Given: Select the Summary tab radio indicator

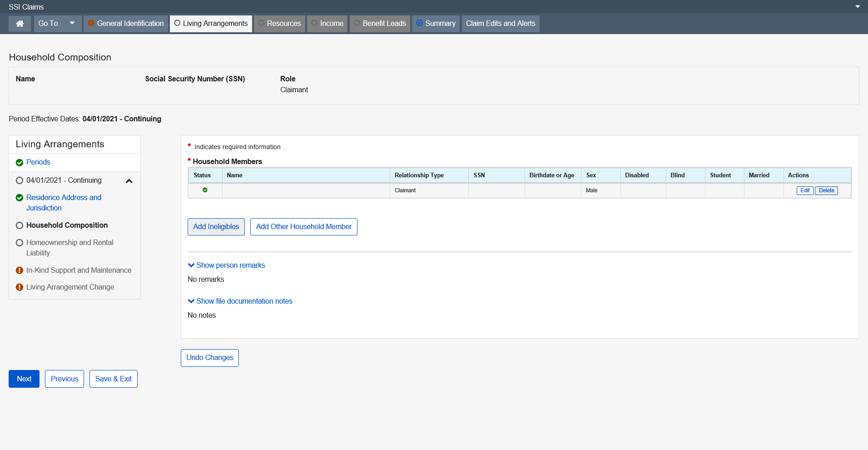Looking at the screenshot, I should (x=419, y=23).
